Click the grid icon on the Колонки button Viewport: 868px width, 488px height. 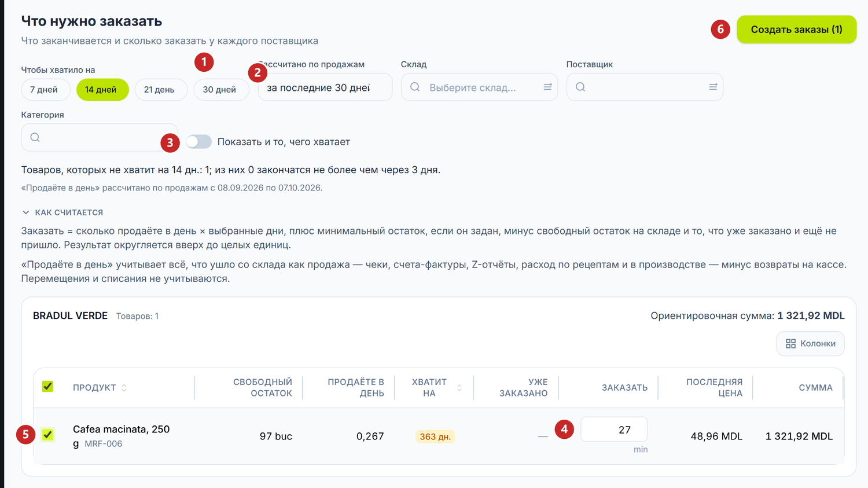(x=790, y=344)
